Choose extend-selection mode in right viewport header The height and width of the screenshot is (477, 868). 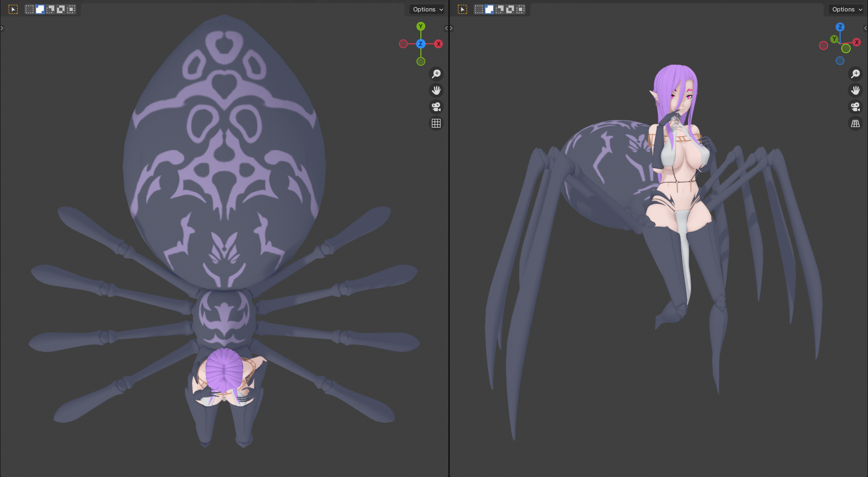489,9
